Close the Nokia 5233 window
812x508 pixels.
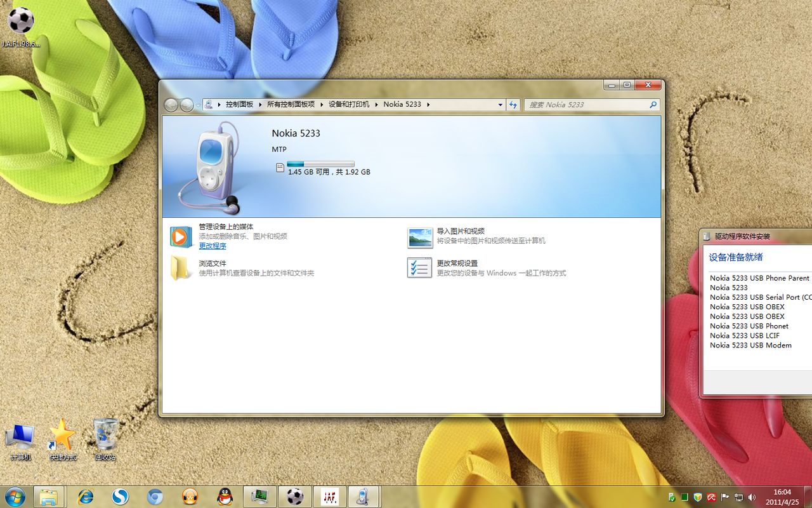[648, 85]
